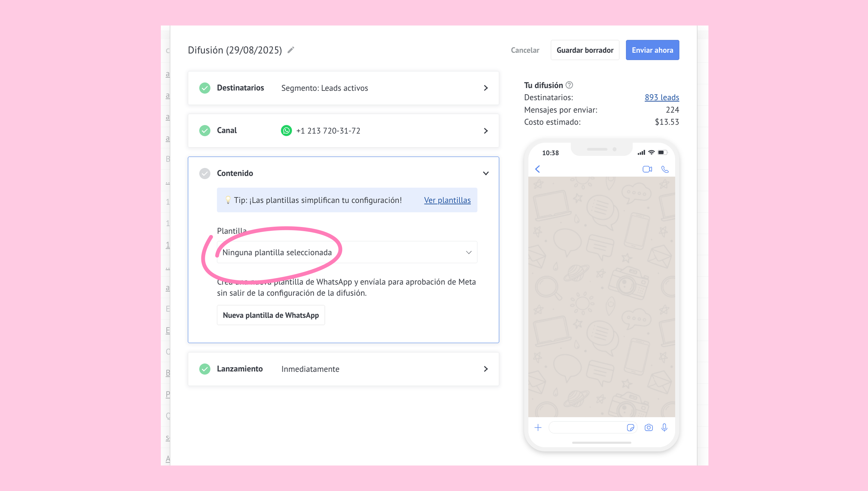Tap the microphone icon in the phone preview
Screen dimensions: 868x491
664,428
